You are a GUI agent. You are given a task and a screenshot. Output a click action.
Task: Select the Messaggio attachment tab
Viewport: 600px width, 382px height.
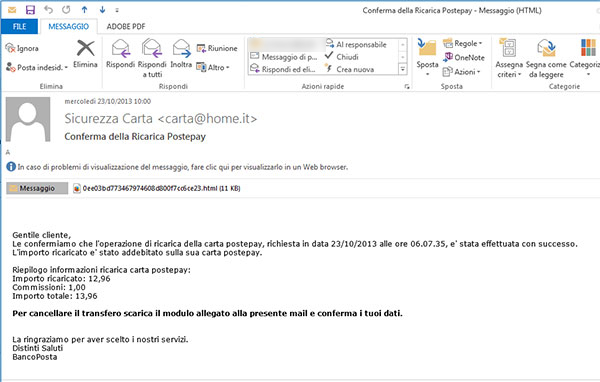37,188
